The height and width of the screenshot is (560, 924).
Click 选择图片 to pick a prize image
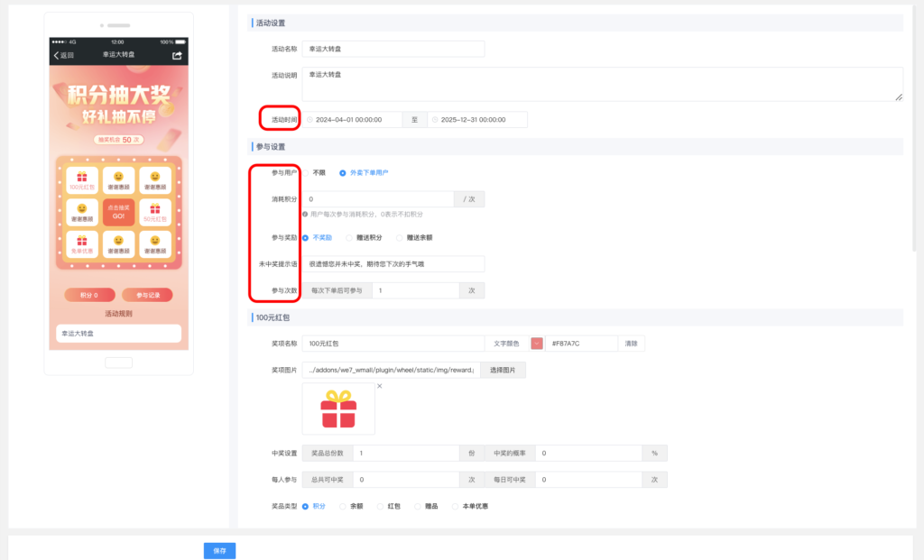pyautogui.click(x=503, y=370)
